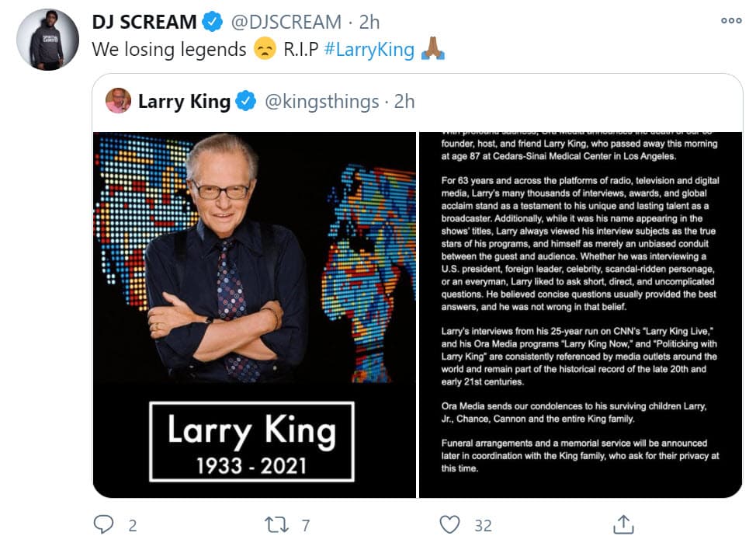This screenshot has width=756, height=543.
Task: Click the Larry King display name
Action: point(186,101)
